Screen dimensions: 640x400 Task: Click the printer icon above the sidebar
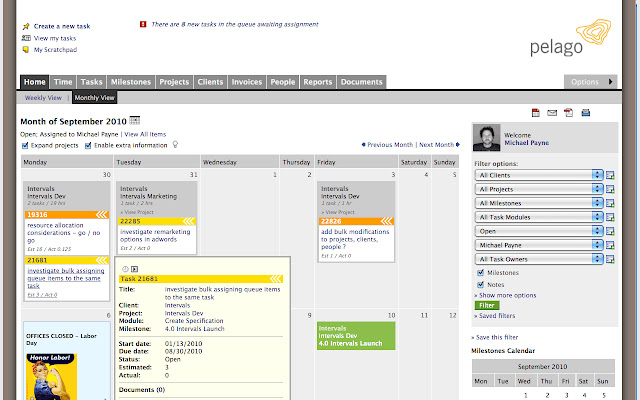click(x=586, y=113)
